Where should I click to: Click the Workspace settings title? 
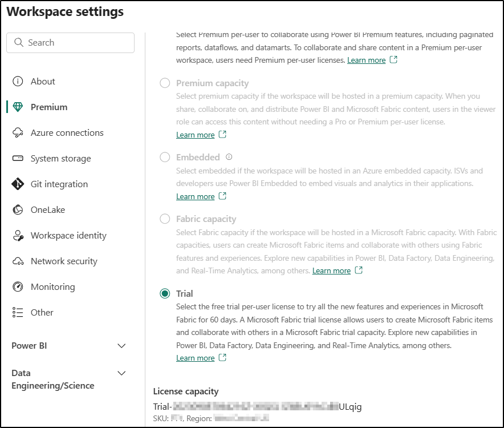[65, 11]
